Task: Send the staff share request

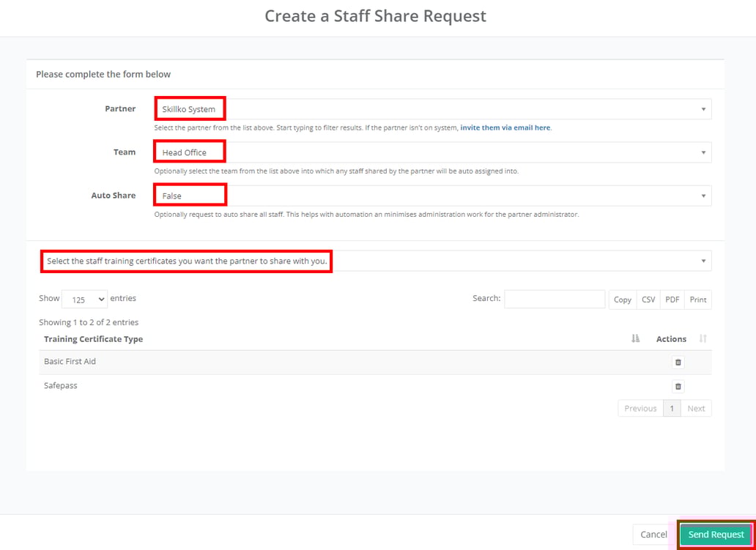Action: tap(716, 535)
